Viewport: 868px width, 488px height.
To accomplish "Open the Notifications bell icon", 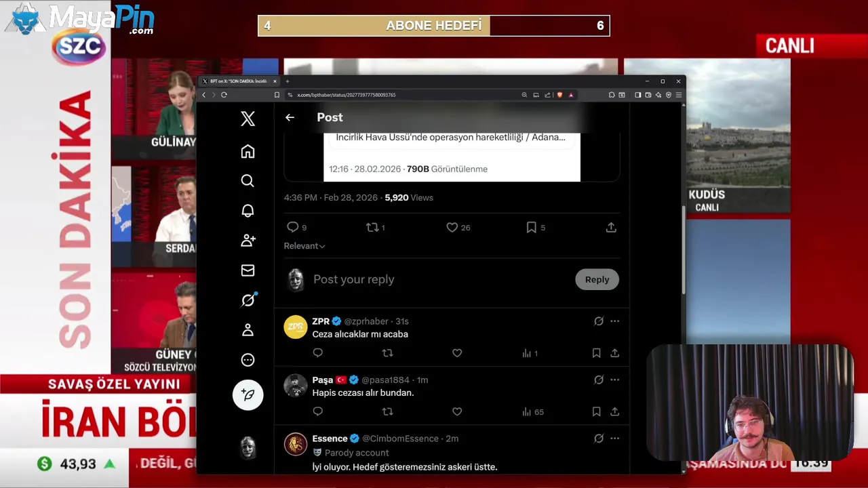I will (248, 211).
